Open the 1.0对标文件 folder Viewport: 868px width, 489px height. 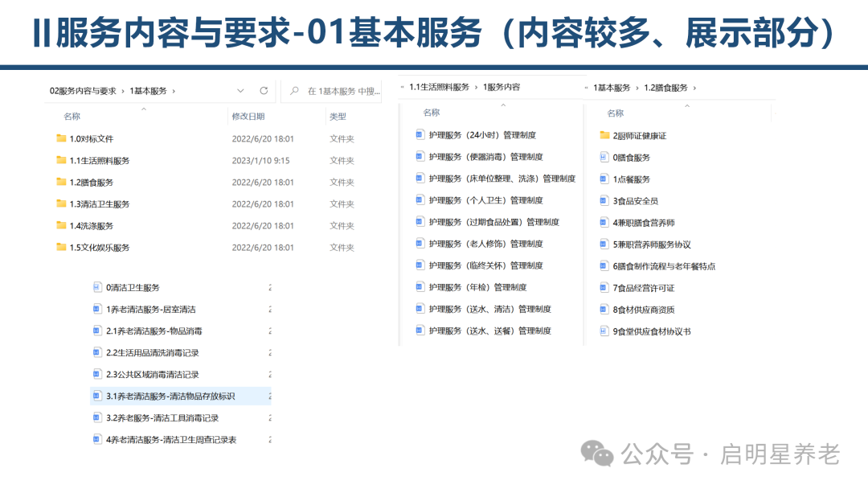pos(85,138)
